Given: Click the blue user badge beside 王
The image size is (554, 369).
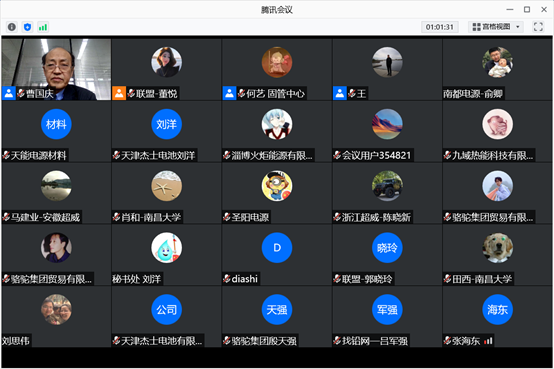Looking at the screenshot, I should coord(340,93).
